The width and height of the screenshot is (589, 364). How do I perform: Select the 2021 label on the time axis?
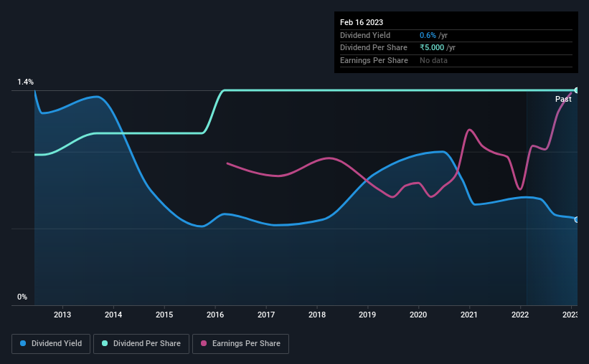pos(469,315)
